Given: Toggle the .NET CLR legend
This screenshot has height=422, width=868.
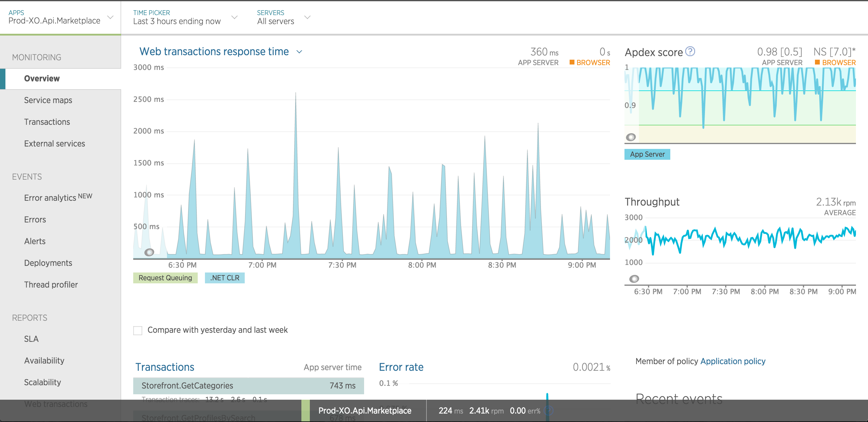Looking at the screenshot, I should pos(225,278).
